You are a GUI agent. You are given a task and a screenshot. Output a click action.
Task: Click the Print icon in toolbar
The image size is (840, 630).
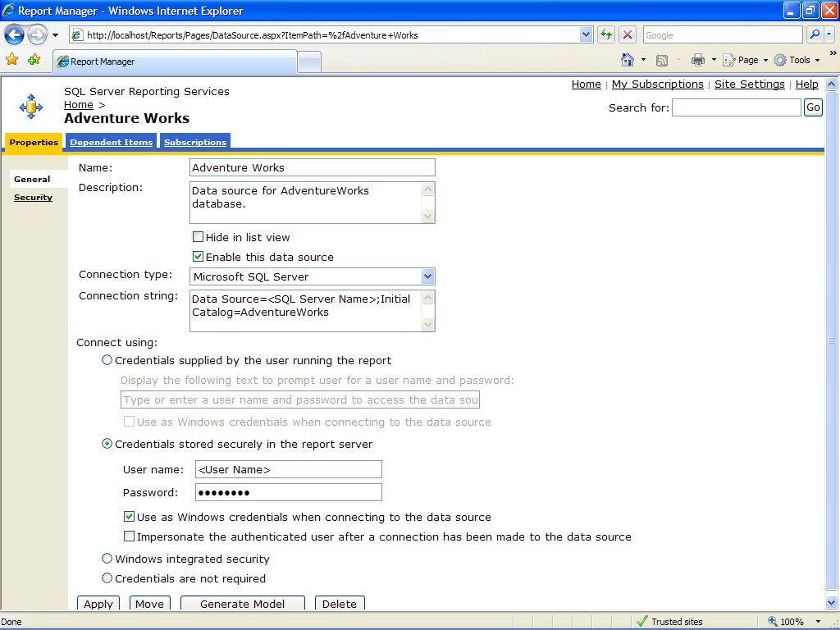click(697, 60)
